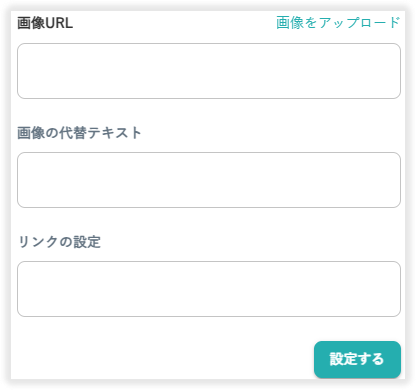Screen dimensions: 416x390
Task: Click the 画像URL label text
Action: pos(45,23)
